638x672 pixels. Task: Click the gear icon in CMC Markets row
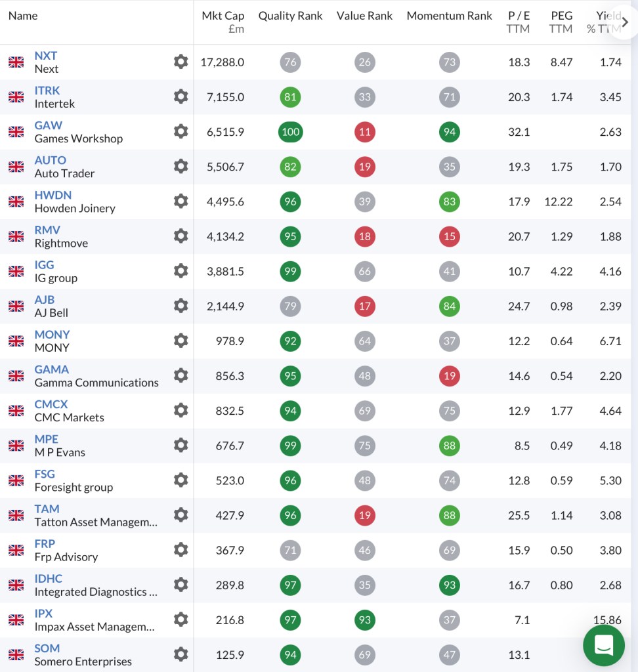tap(181, 411)
